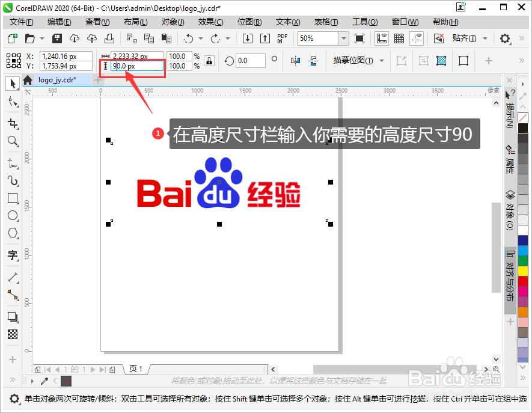Viewport: 532px width, 413px height.
Task: Click the Mirror vertically icon
Action: point(313,61)
